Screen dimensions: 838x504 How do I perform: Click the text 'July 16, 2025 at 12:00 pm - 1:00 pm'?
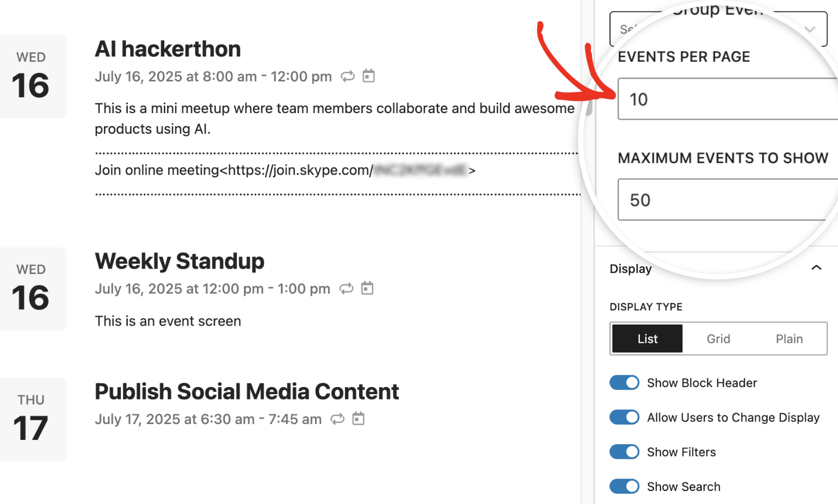pos(212,289)
